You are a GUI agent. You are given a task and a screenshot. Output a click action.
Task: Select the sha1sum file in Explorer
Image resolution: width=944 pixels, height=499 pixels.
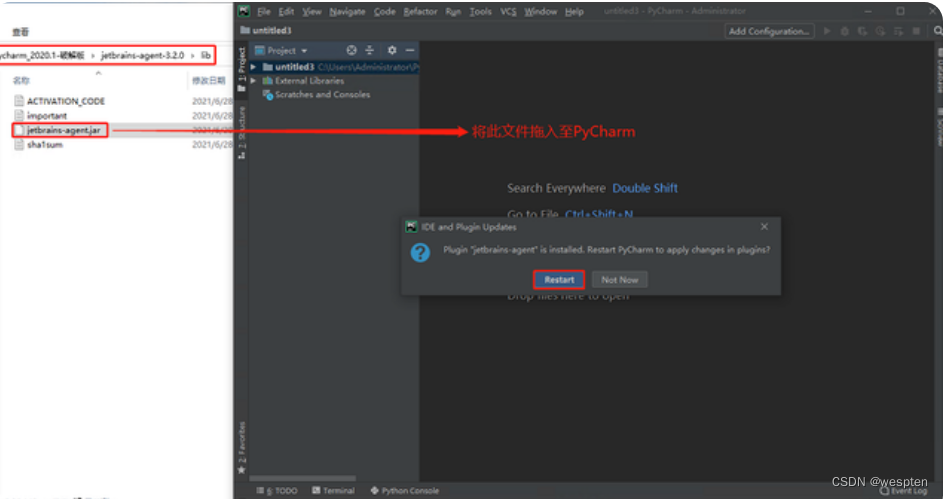pos(45,144)
